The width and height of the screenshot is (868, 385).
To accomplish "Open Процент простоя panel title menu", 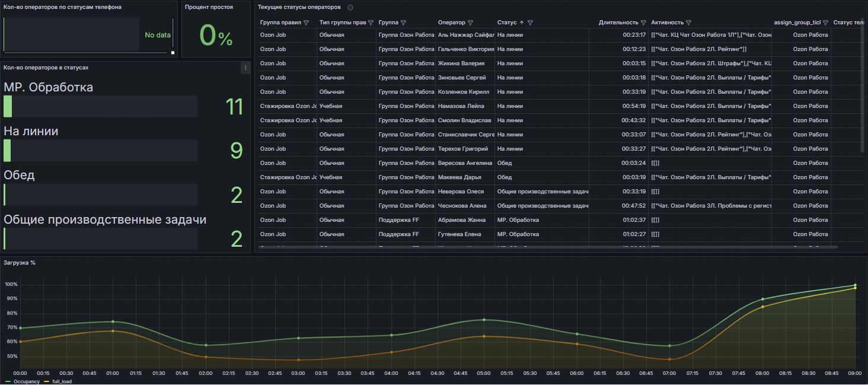I will point(209,7).
